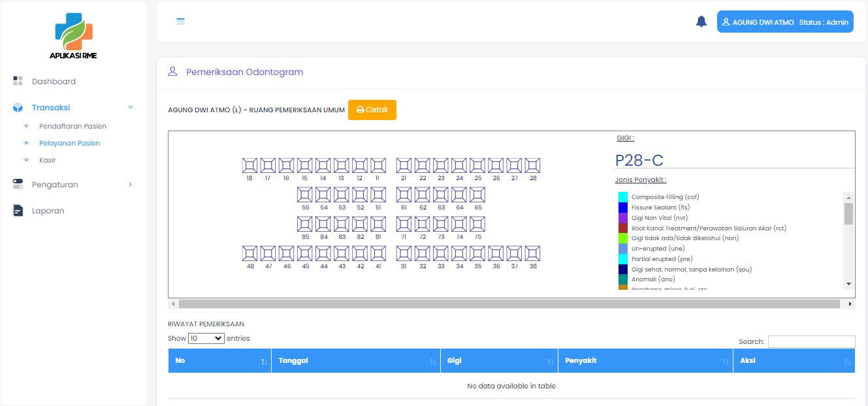The width and height of the screenshot is (868, 406).
Task: Select tooth 18 in the odontogram
Action: (x=249, y=166)
